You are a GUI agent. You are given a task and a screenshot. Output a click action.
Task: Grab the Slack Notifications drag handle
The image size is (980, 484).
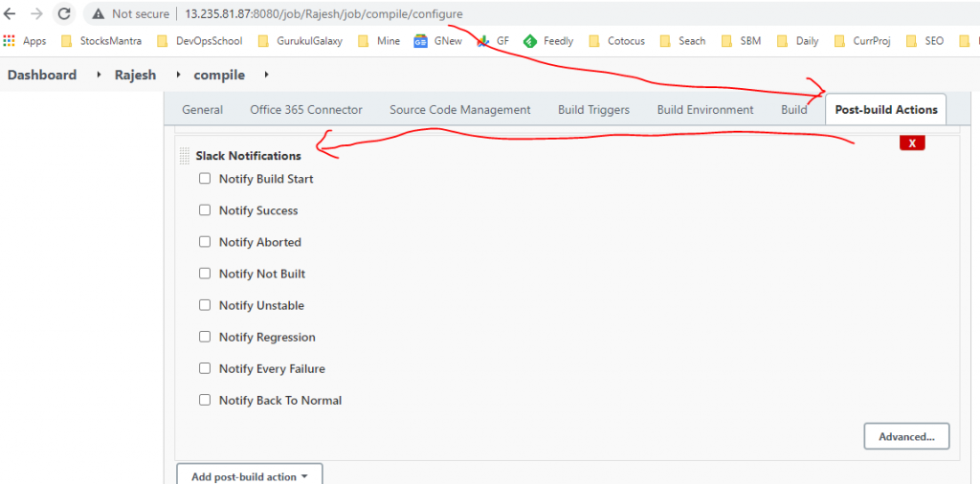[x=184, y=156]
